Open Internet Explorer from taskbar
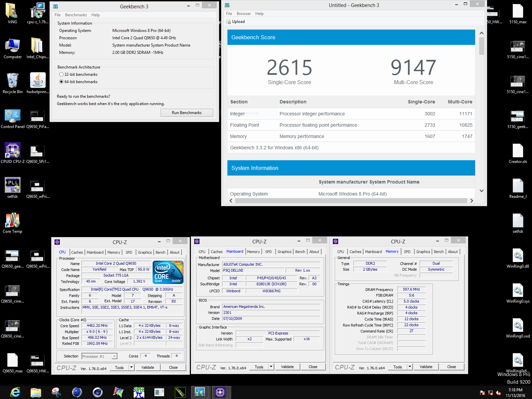The image size is (532, 399). pyautogui.click(x=15, y=392)
